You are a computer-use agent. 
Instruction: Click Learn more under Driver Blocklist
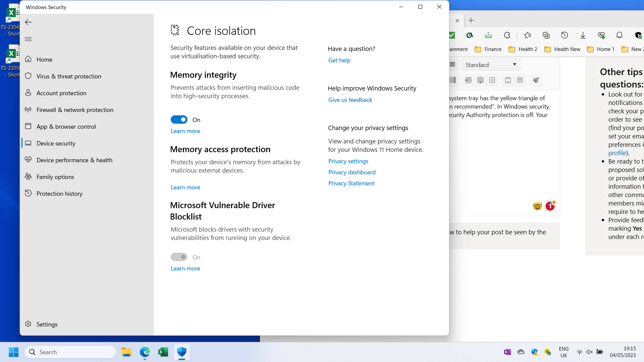185,268
